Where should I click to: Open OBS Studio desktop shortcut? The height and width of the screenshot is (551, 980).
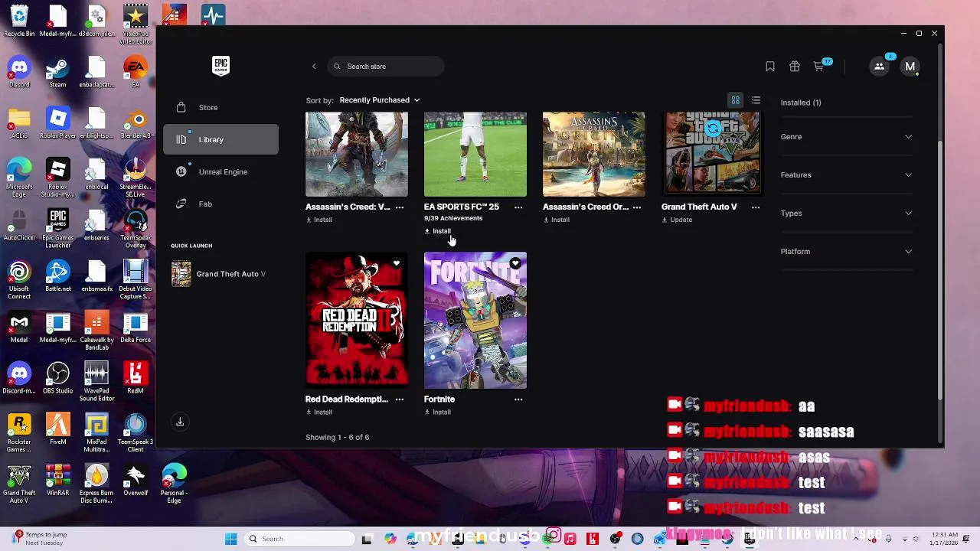point(57,379)
